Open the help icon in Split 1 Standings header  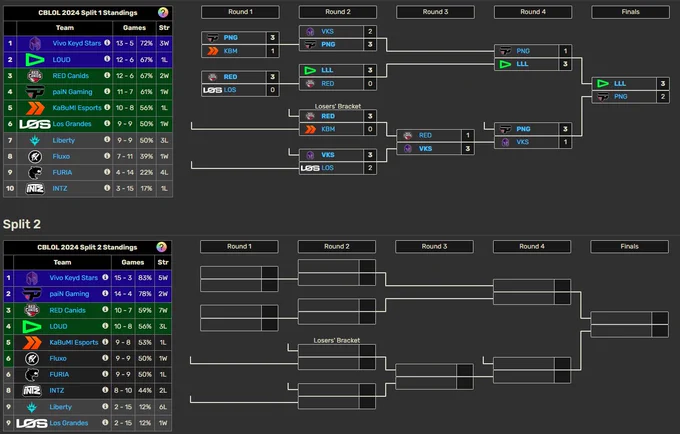click(x=163, y=13)
